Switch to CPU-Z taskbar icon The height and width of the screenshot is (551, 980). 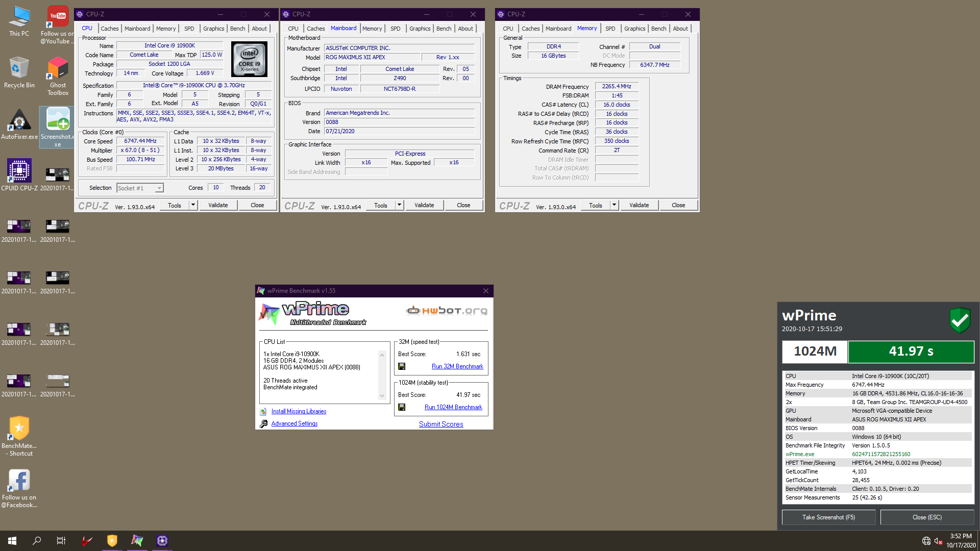(162, 541)
